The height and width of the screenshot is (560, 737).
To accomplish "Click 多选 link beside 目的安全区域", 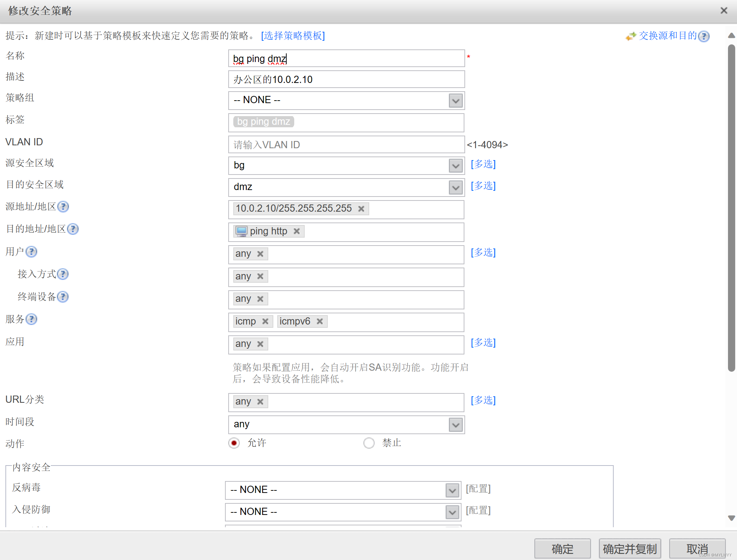I will coord(483,186).
